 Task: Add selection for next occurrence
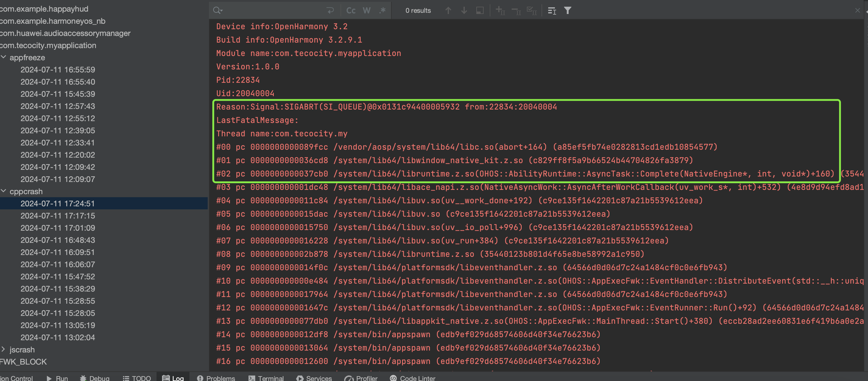pyautogui.click(x=500, y=10)
